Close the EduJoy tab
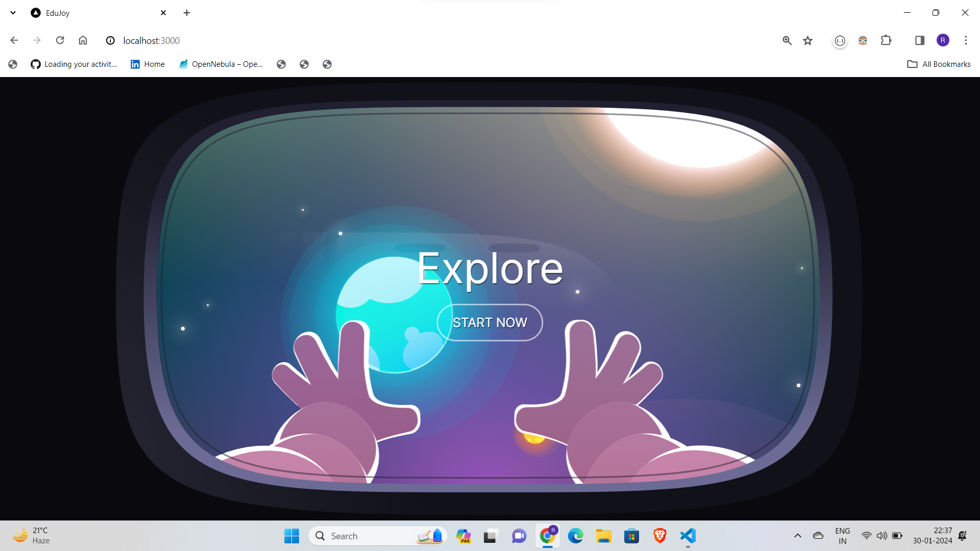The height and width of the screenshot is (551, 980). click(x=163, y=13)
